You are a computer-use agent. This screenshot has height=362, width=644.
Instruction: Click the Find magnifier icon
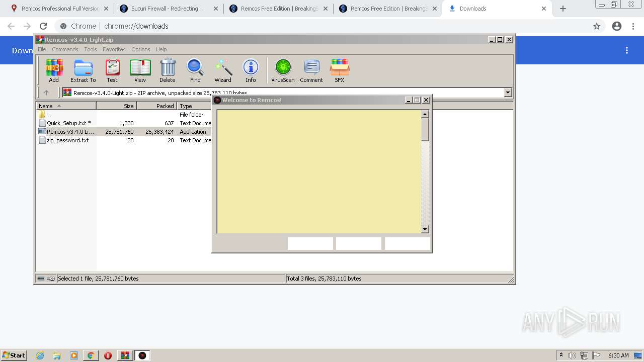point(195,70)
